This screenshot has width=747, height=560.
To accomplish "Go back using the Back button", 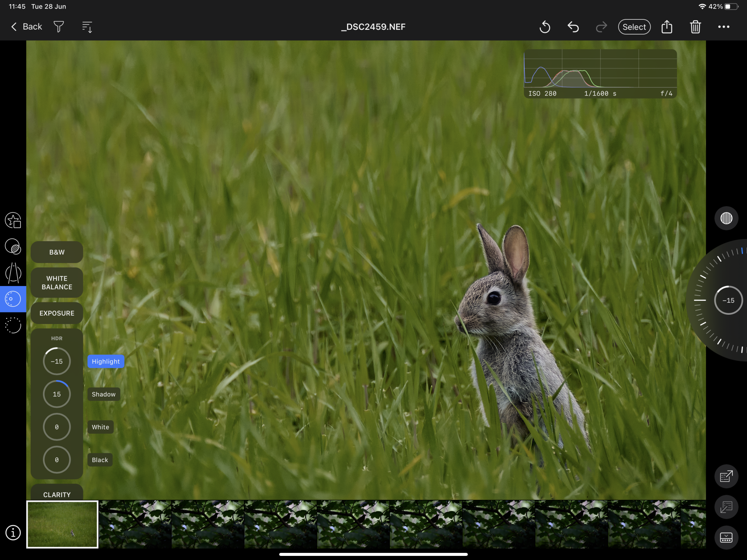I will 26,27.
